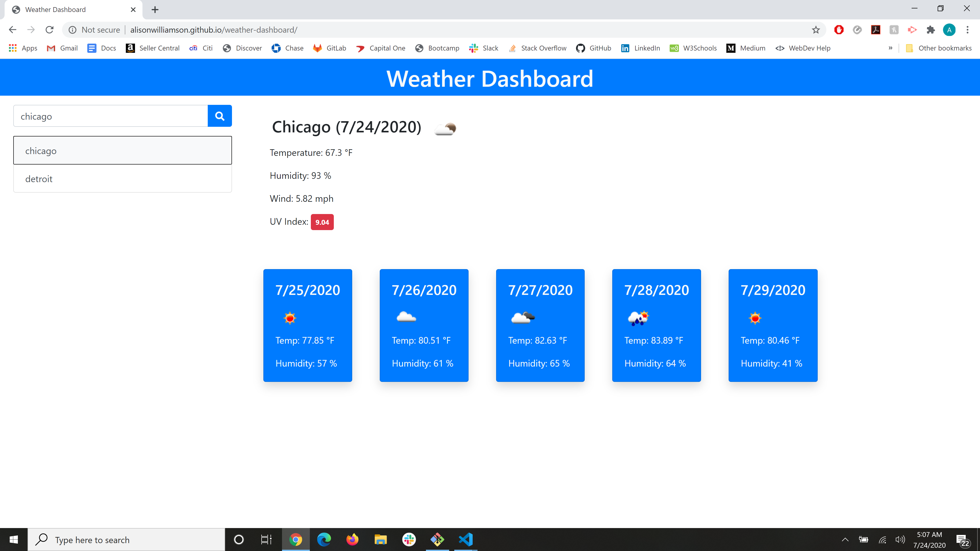
Task: Click Temp: 83.89 °F on the 7/28 card
Action: click(654, 340)
